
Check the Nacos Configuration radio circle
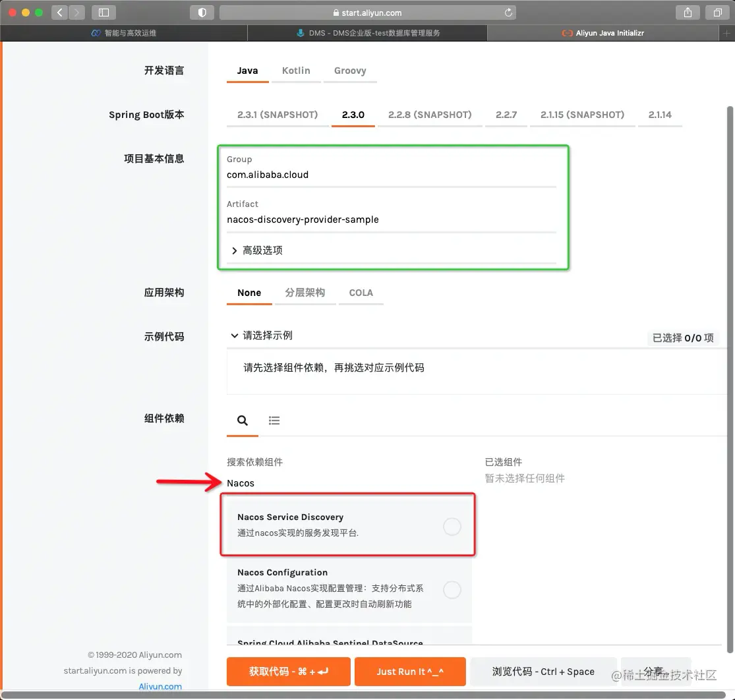[452, 589]
